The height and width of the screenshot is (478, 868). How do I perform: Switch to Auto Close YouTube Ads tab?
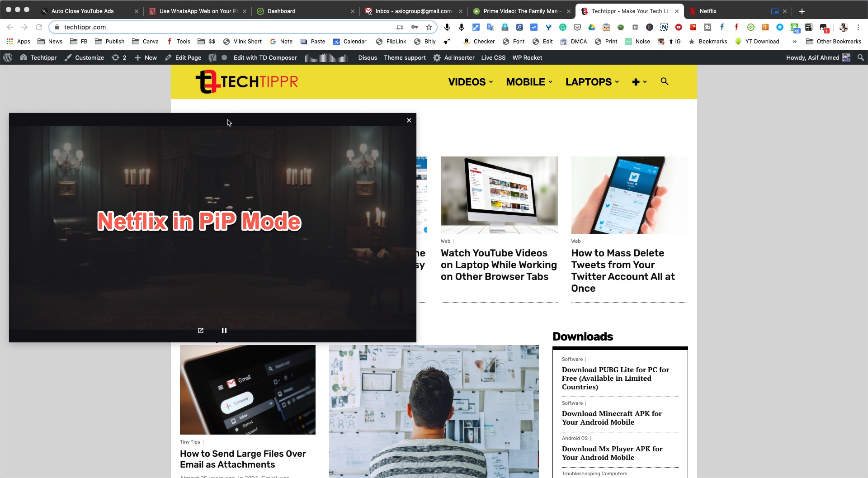(x=89, y=11)
